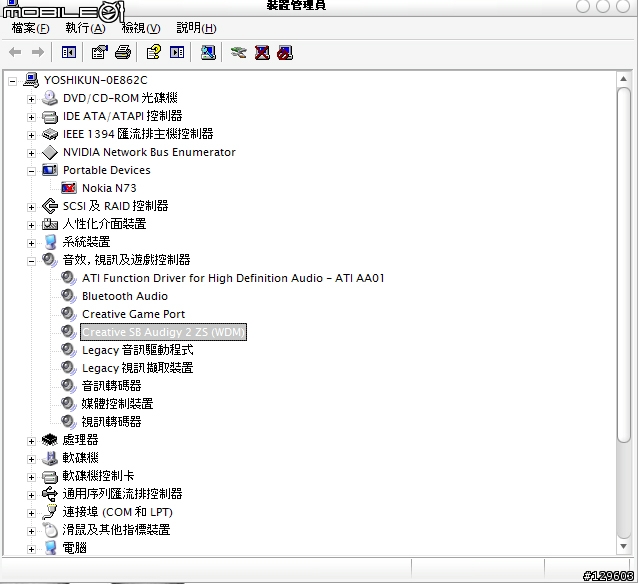Select the YOSHIKUN-0E862C computer icon
The image size is (639, 584).
click(31, 80)
